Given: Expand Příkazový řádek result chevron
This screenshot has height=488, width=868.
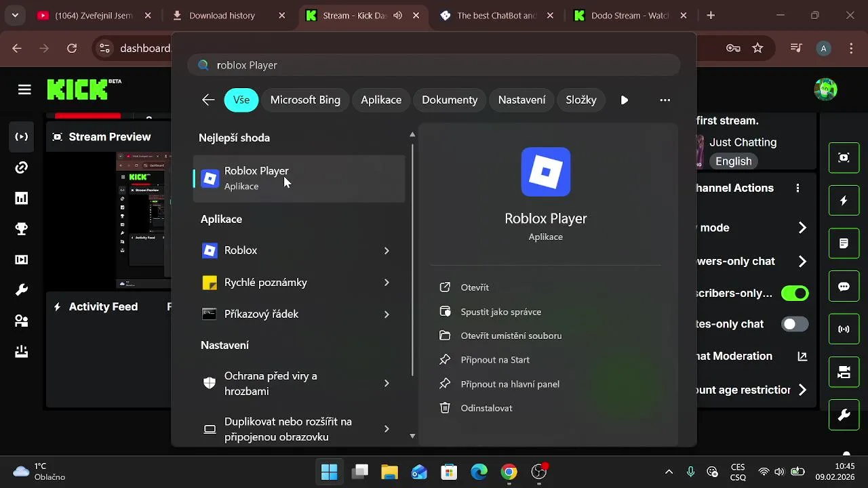Looking at the screenshot, I should (387, 314).
